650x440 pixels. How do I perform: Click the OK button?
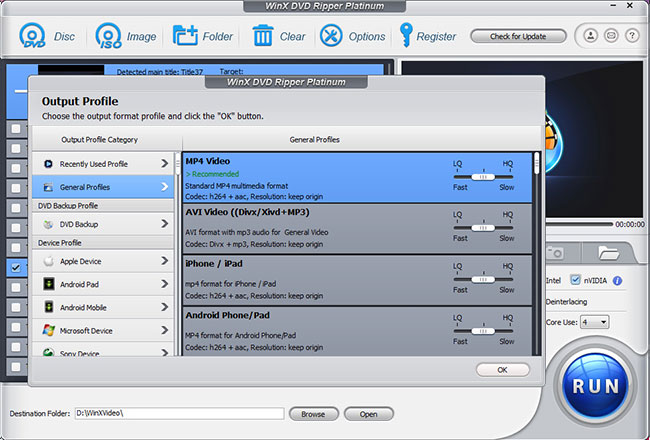pyautogui.click(x=502, y=370)
